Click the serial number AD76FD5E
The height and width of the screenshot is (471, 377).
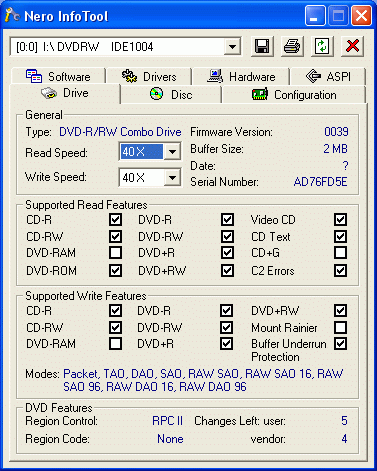(320, 182)
